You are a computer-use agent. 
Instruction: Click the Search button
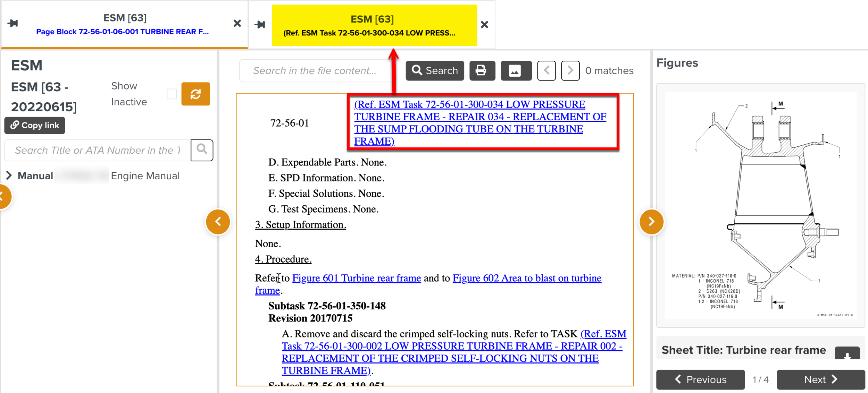pos(435,71)
